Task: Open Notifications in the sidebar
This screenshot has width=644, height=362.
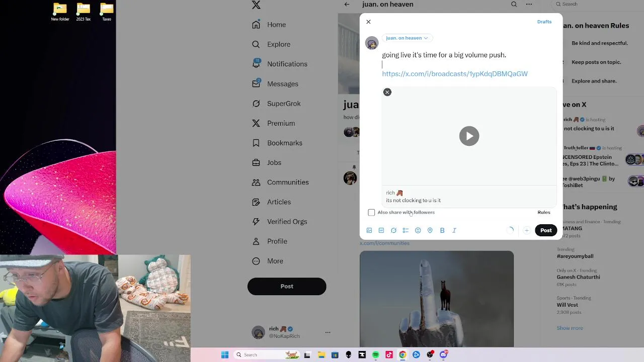Action: 280,64
